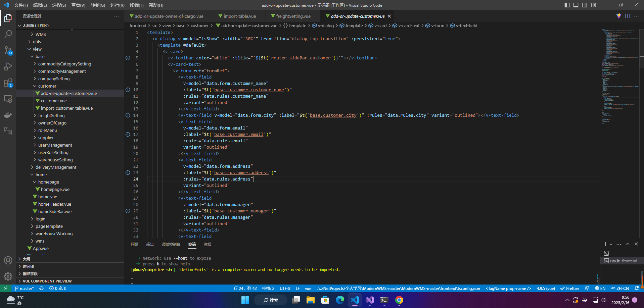Click Split Editor Right icon

(x=628, y=16)
